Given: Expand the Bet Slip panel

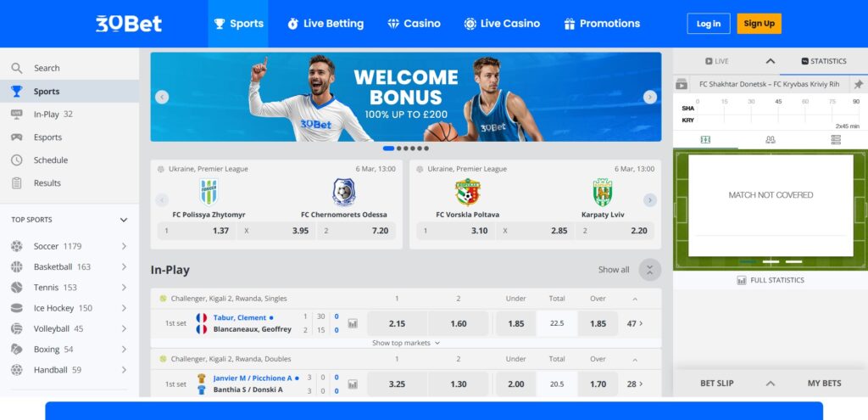Looking at the screenshot, I should click(x=770, y=384).
